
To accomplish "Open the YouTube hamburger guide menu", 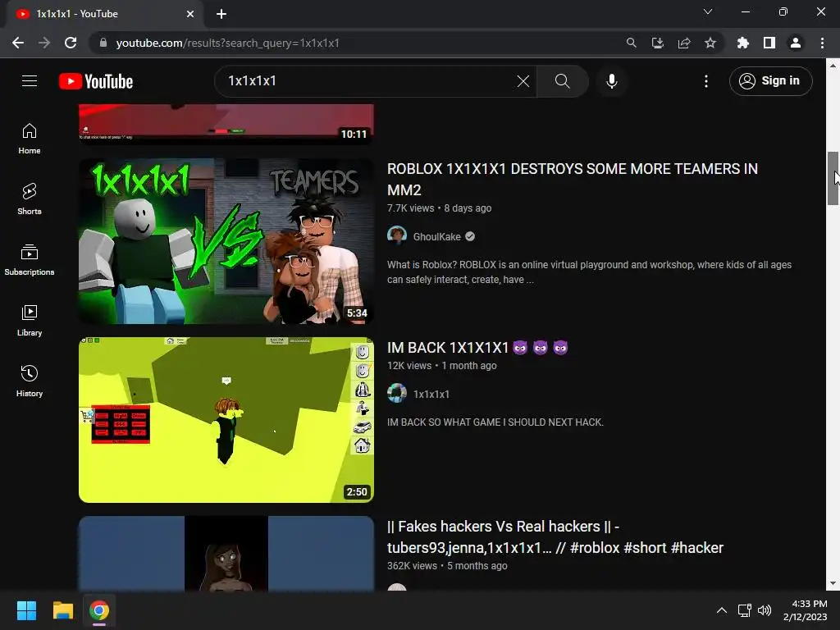I will tap(30, 81).
